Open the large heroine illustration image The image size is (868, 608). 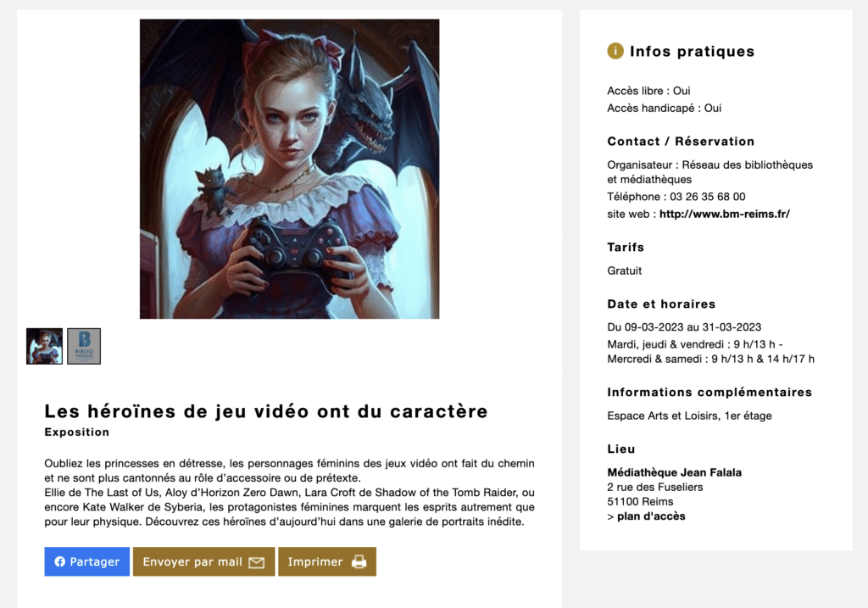[290, 169]
